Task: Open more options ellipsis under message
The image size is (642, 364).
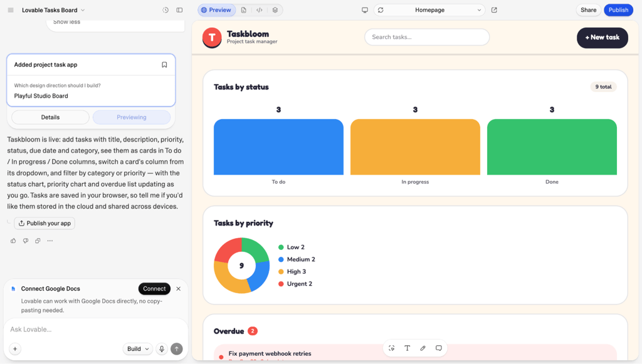Action: pos(50,241)
